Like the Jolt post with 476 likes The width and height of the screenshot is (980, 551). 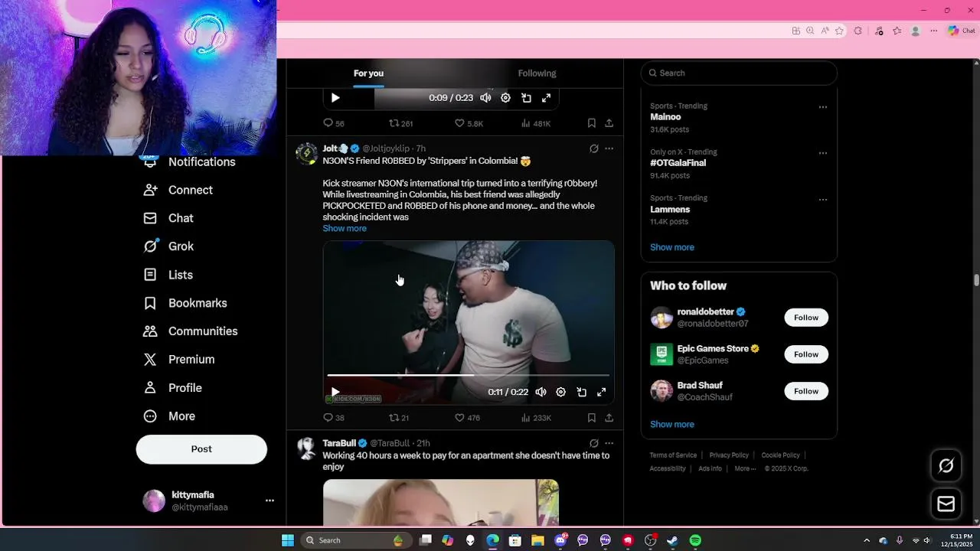tap(467, 418)
